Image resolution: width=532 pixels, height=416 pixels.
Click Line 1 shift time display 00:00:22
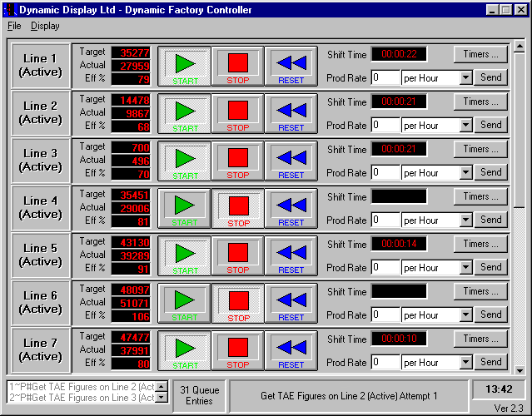pos(399,54)
